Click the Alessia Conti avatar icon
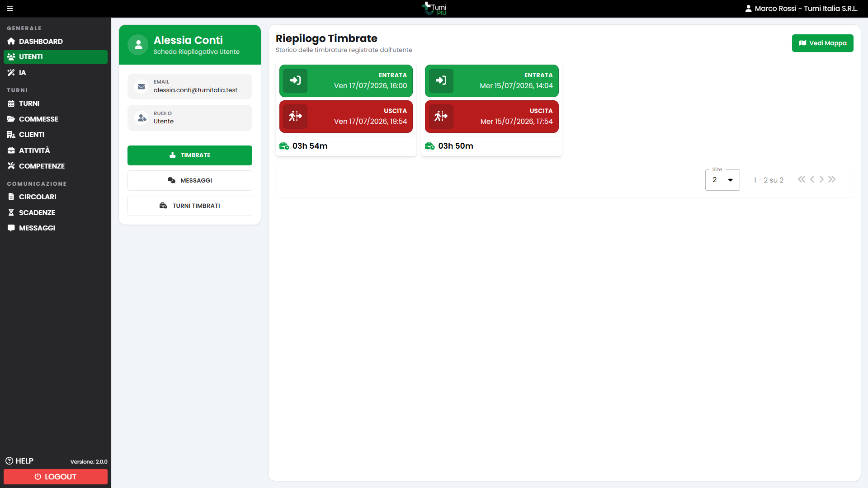Viewport: 868px width, 488px height. [x=138, y=45]
